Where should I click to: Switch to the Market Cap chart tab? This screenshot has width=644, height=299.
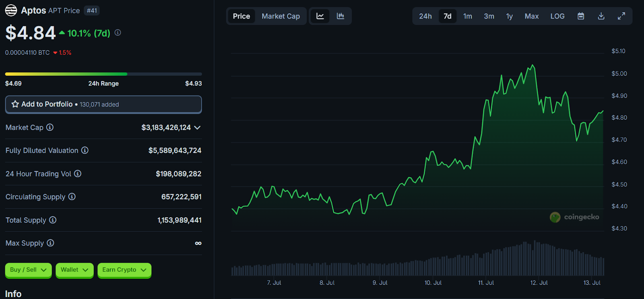pyautogui.click(x=281, y=16)
